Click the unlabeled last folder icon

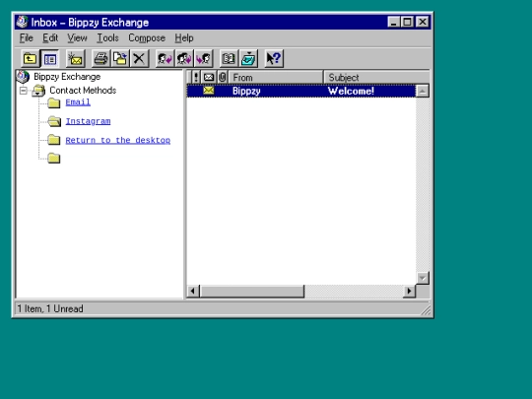pos(54,158)
